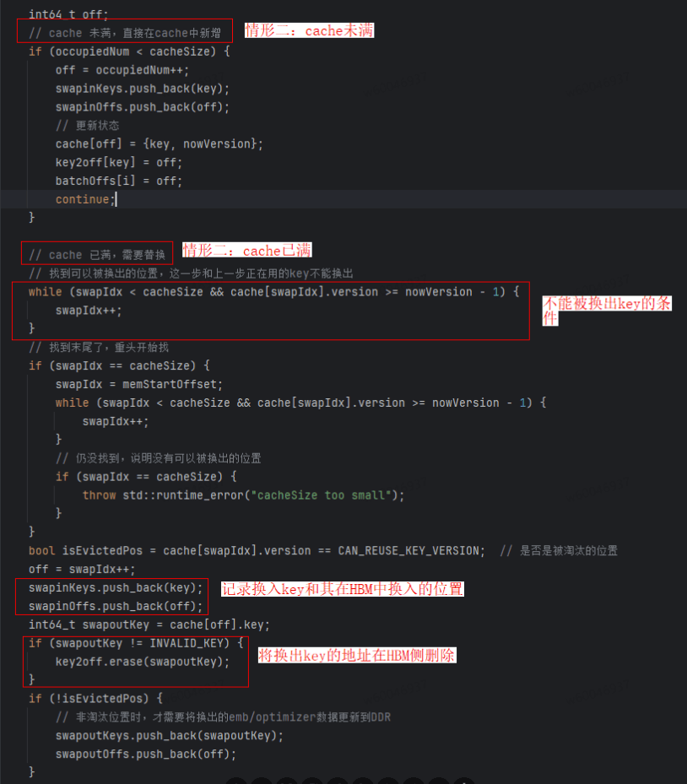Click the comment starting '找到可以被换出的位置'

click(x=191, y=273)
